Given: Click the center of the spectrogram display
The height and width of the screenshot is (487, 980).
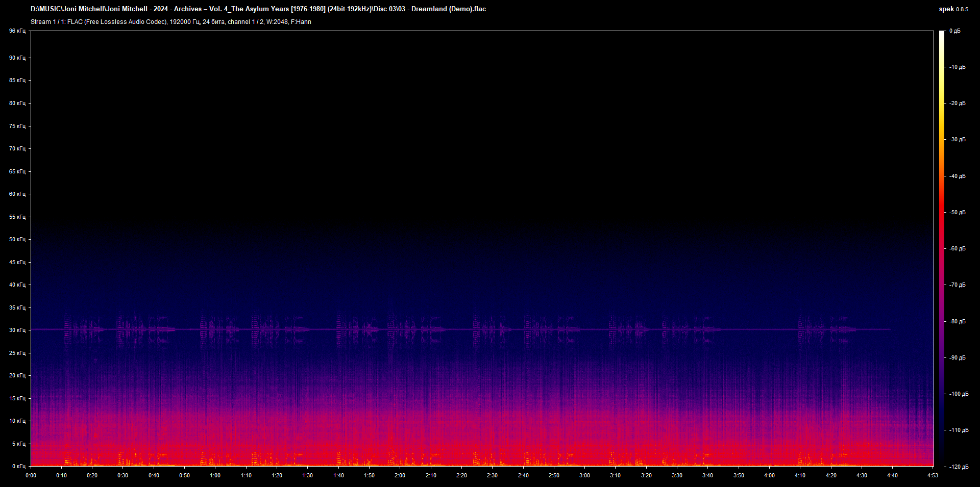Looking at the screenshot, I should [482, 248].
